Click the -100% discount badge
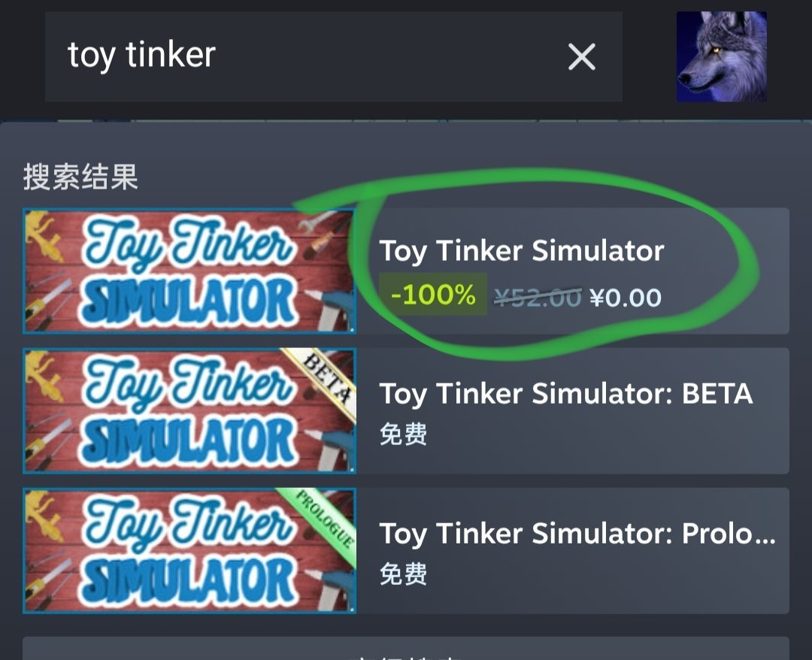 click(433, 295)
